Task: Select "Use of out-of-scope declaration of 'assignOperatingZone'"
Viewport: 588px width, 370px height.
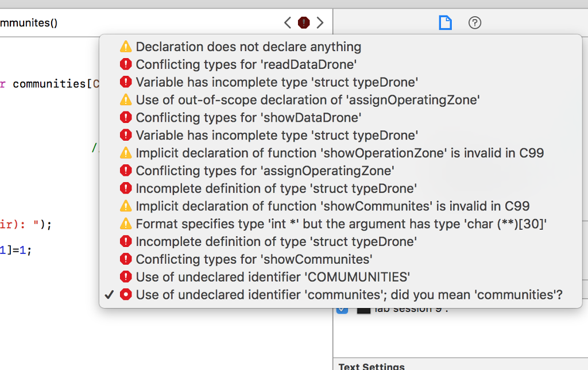Action: click(341, 100)
